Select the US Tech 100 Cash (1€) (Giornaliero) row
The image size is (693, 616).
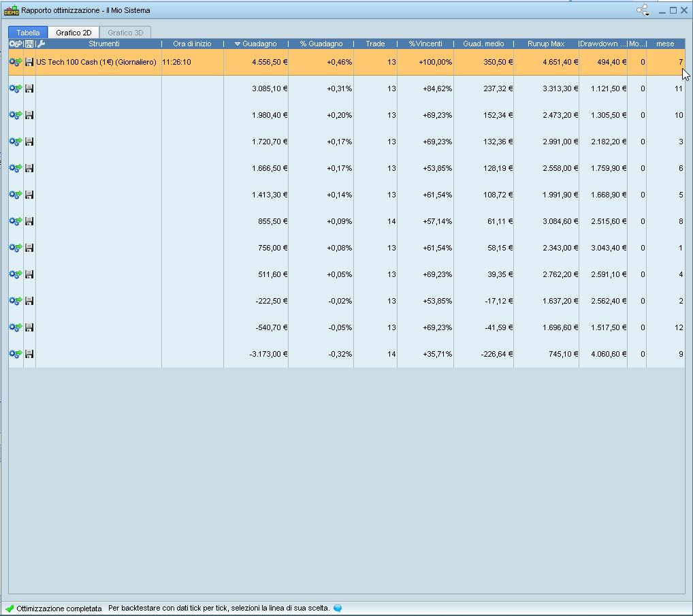(346, 62)
